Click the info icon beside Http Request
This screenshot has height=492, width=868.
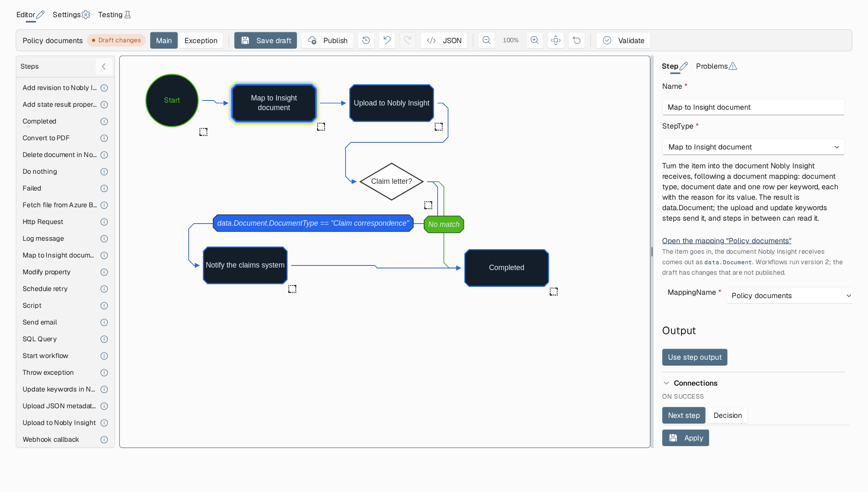(x=104, y=222)
